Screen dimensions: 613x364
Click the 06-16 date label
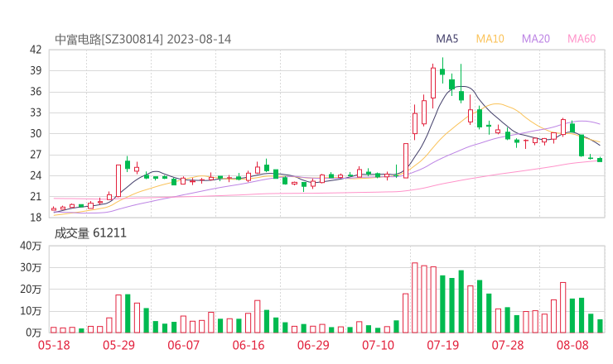(249, 345)
